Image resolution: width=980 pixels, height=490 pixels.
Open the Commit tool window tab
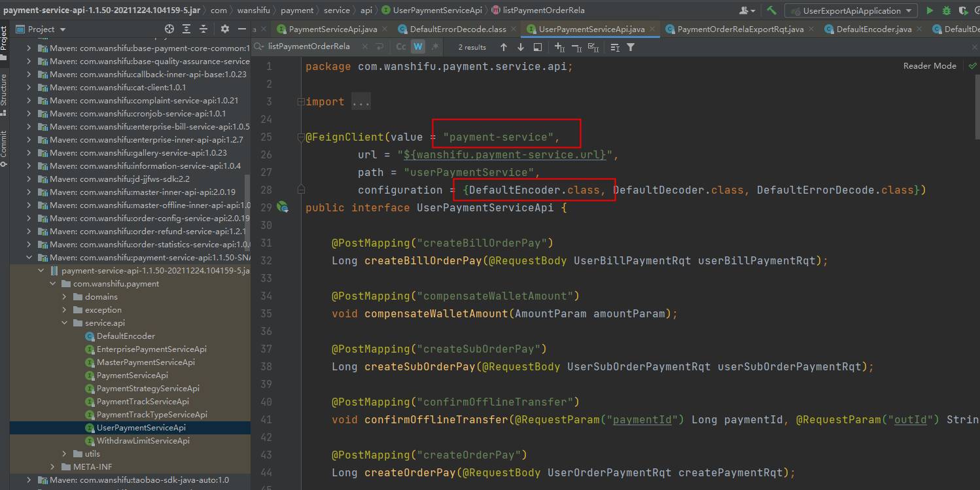pyautogui.click(x=4, y=148)
